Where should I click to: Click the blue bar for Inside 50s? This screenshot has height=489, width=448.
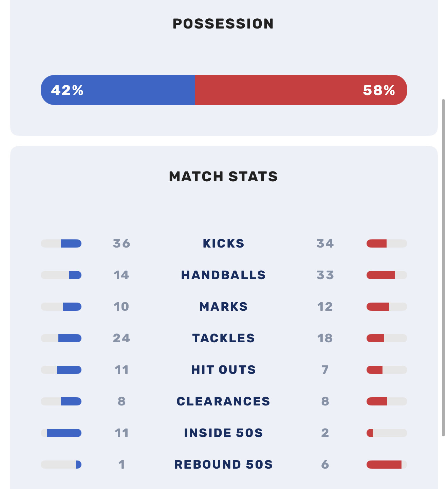click(x=64, y=433)
